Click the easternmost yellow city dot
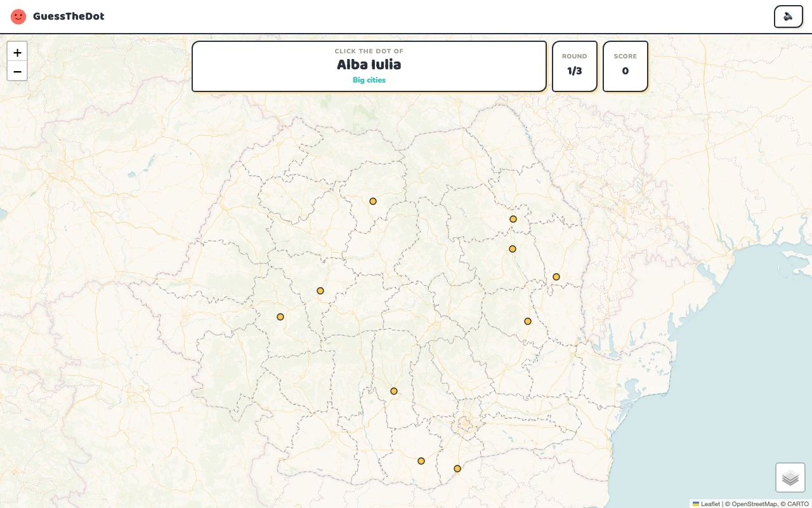812x508 pixels. [556, 277]
